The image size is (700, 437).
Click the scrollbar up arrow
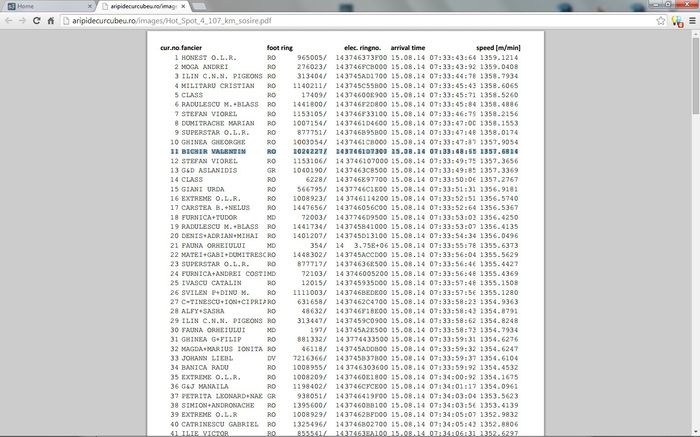click(x=694, y=35)
